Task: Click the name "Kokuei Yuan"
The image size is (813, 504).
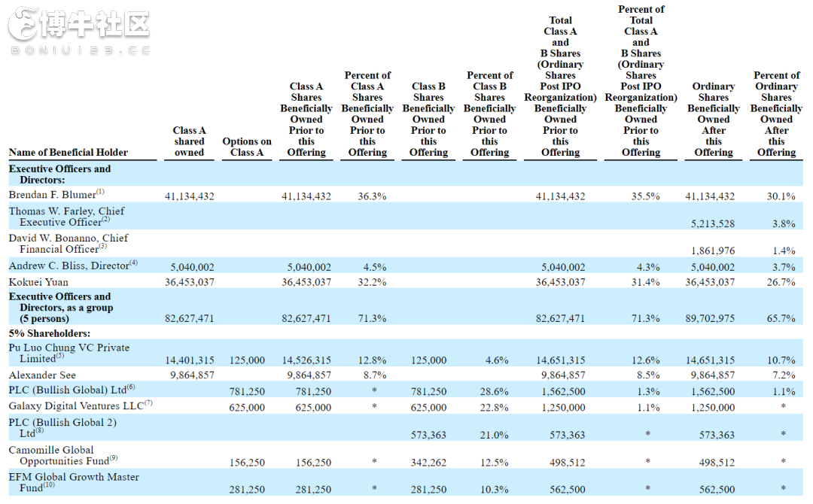Action: click(x=38, y=282)
